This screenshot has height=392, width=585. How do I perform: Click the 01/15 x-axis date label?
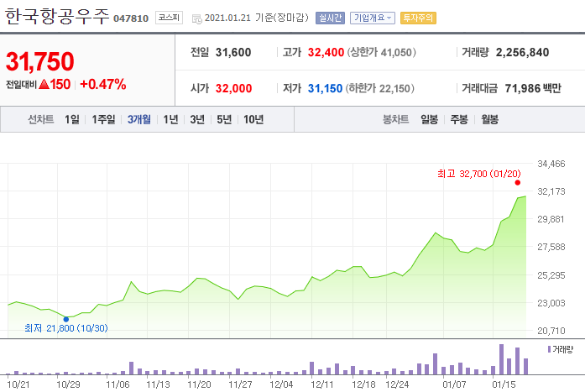click(x=504, y=384)
